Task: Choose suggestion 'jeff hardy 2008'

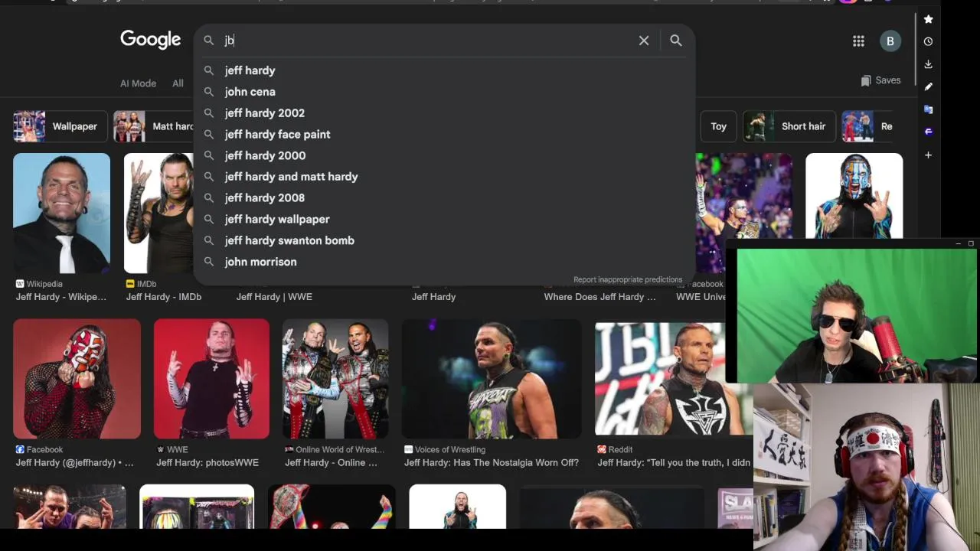Action: [x=444, y=198]
